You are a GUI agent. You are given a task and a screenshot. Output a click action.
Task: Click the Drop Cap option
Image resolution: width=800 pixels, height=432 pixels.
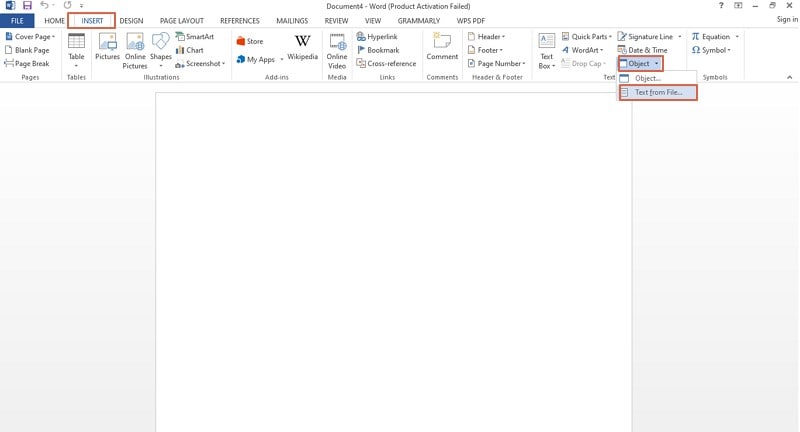[583, 63]
